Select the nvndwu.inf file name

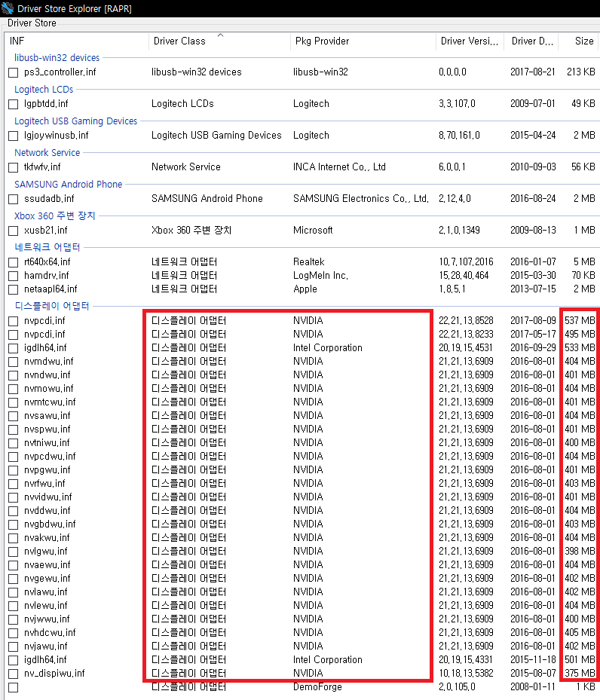(x=47, y=375)
